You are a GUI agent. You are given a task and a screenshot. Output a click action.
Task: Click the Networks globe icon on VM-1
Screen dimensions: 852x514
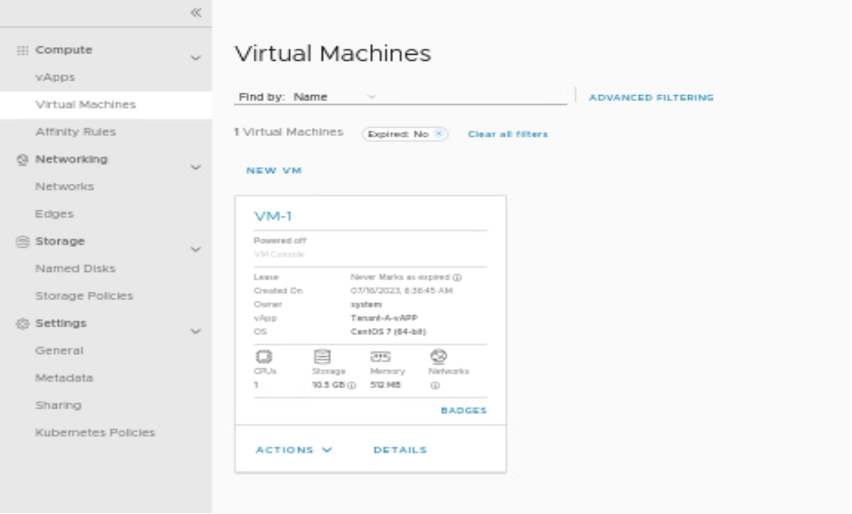437,355
